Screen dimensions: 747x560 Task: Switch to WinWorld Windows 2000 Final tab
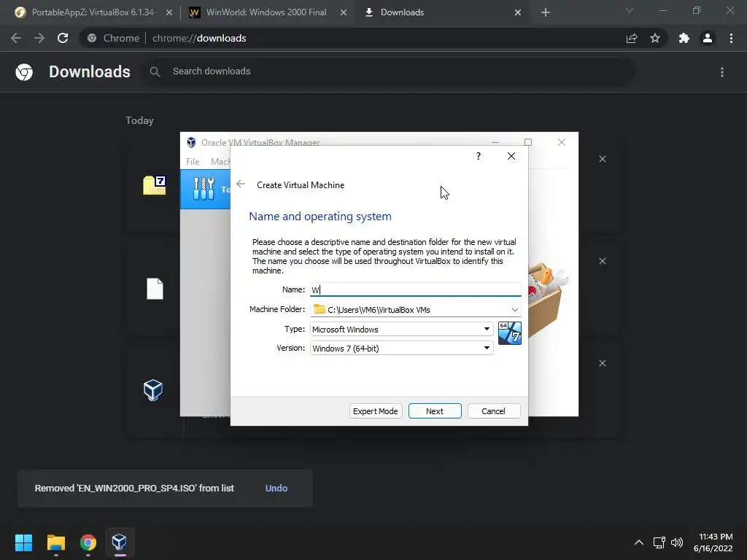[x=266, y=12]
